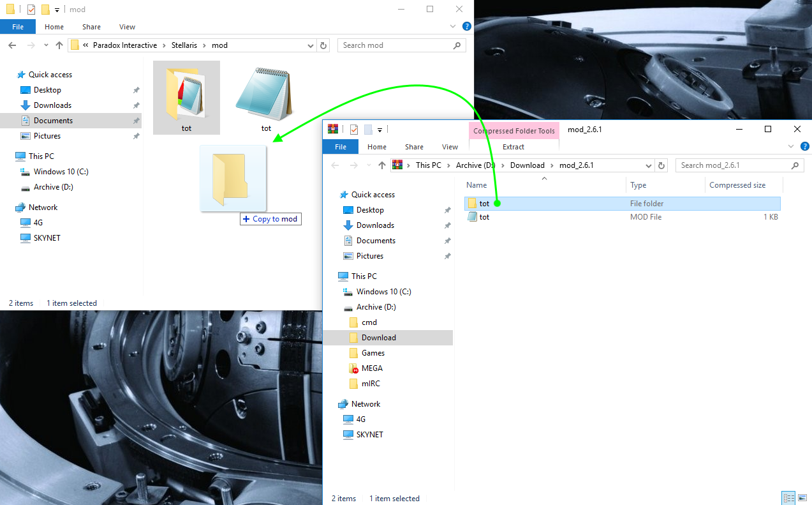Select the tot folder in mod window
The image size is (812, 505).
(x=186, y=98)
